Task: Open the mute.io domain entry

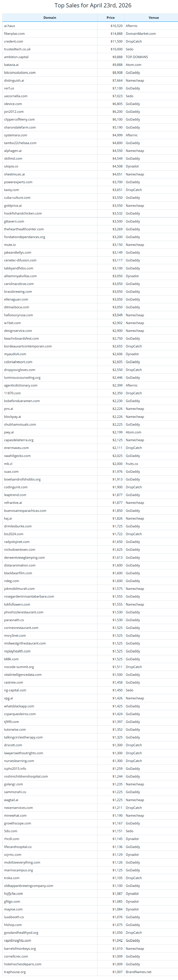Action: [x=10, y=245]
